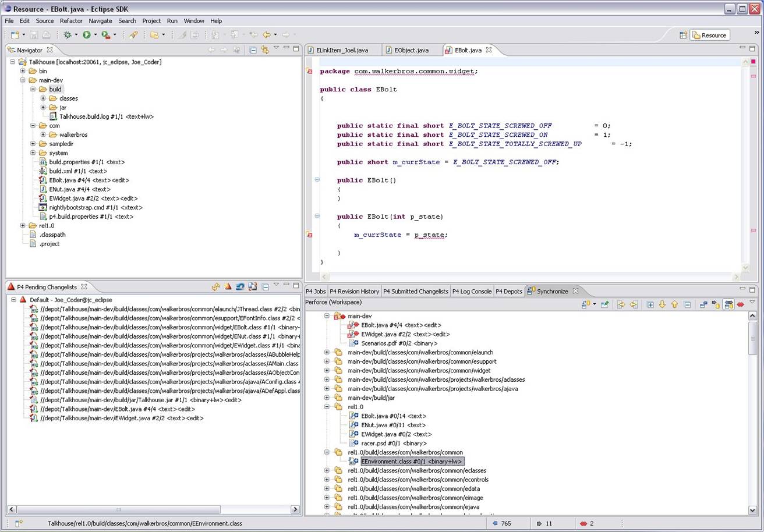Collapse the build folder in Navigator
This screenshot has height=532, width=764.
(x=33, y=90)
